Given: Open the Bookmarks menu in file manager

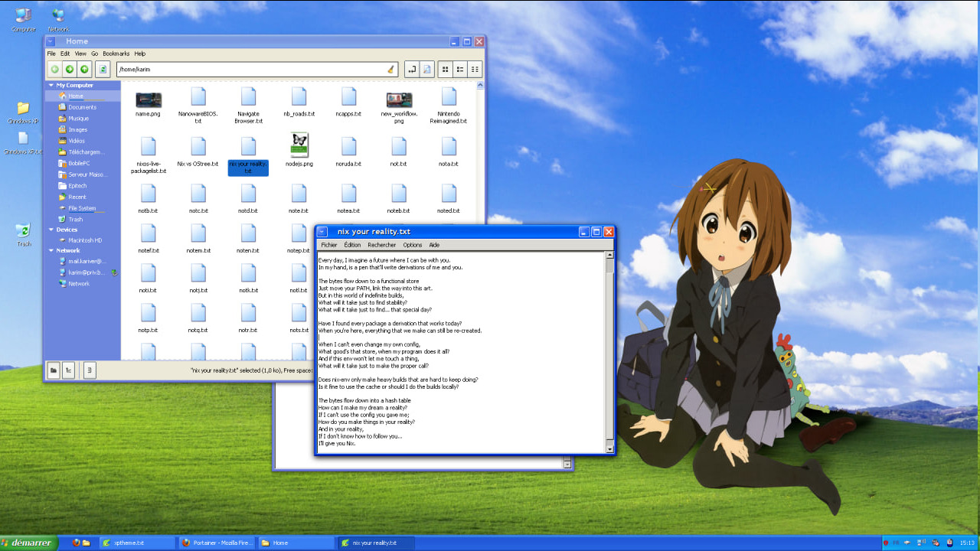Looking at the screenshot, I should tap(116, 54).
